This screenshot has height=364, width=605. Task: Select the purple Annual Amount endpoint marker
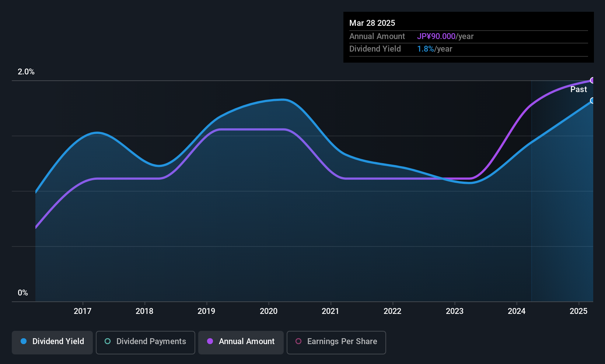592,80
